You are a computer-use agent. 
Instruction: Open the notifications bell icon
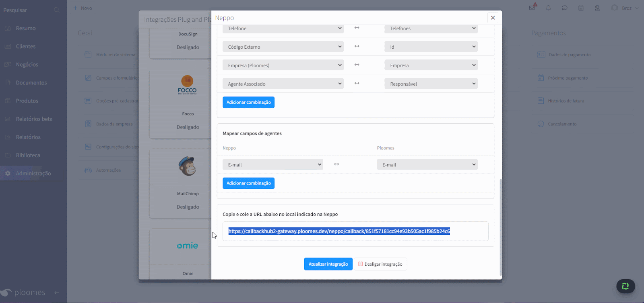click(x=548, y=8)
